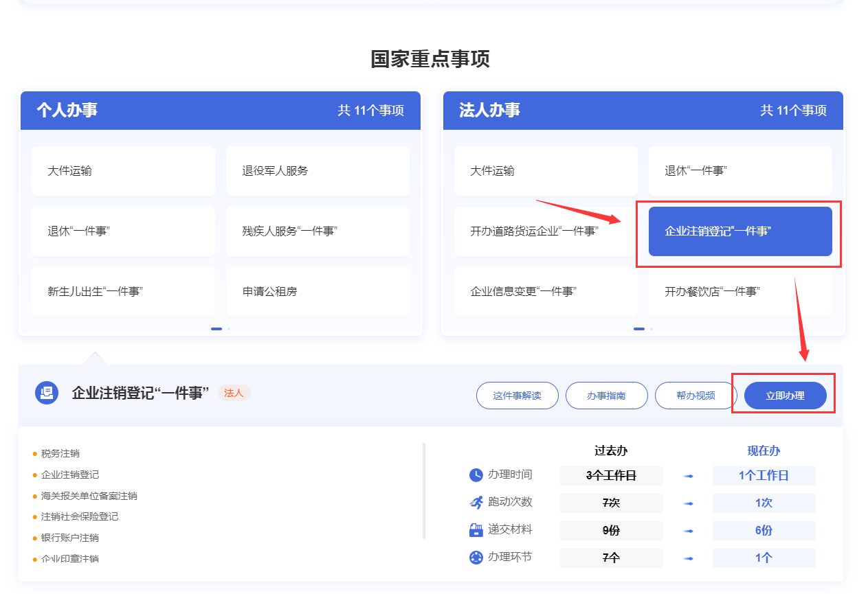
Task: Select 申请公租房 service card
Action: tap(318, 292)
